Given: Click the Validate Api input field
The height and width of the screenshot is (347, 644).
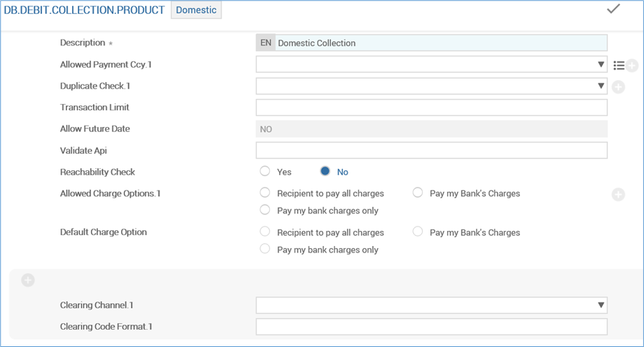Looking at the screenshot, I should pyautogui.click(x=431, y=150).
